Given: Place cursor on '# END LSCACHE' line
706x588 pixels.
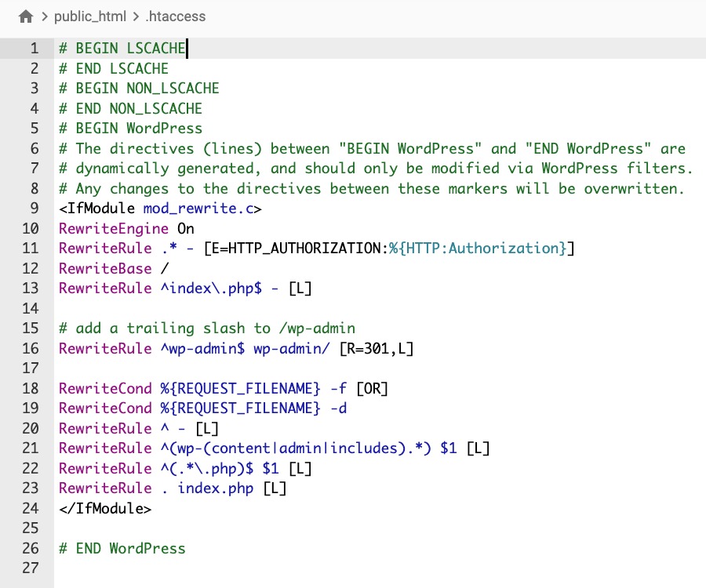Looking at the screenshot, I should [x=114, y=68].
